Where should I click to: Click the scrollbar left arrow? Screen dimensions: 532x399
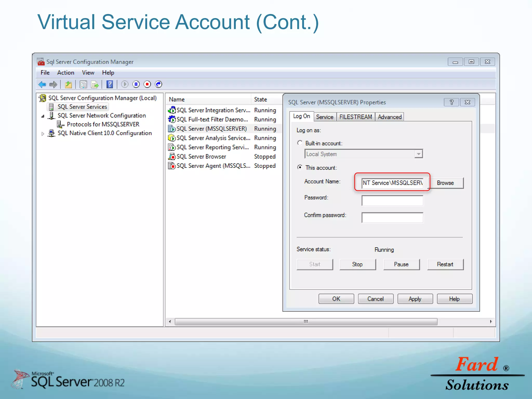pos(170,322)
